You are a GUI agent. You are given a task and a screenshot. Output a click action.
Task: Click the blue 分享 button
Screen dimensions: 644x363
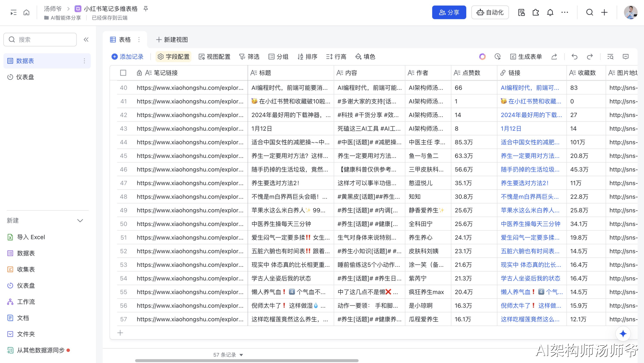449,13
